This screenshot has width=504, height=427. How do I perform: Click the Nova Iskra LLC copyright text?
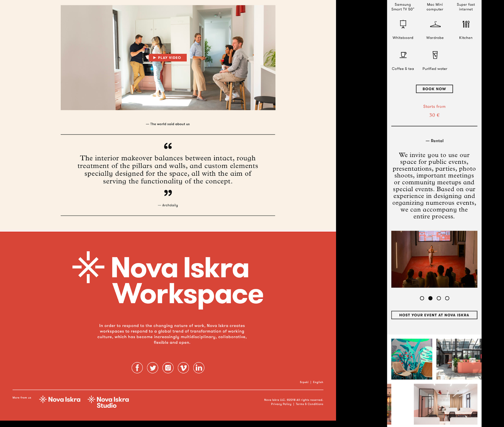pos(294,400)
